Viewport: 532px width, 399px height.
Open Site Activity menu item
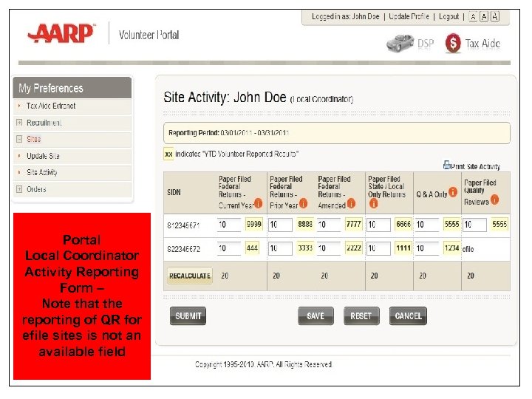[42, 172]
